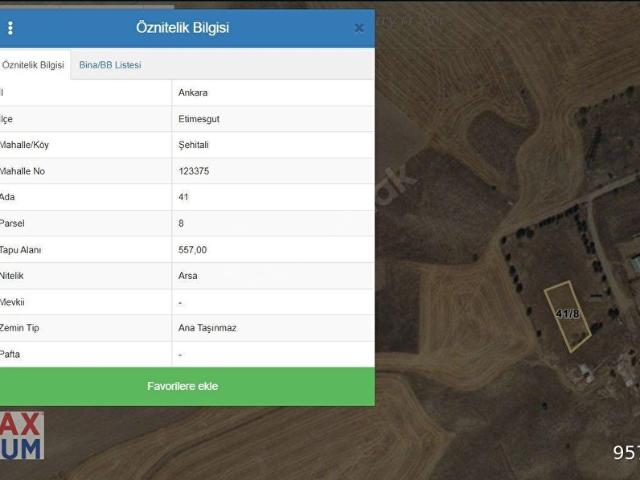Click the İlçe row label

[7, 119]
